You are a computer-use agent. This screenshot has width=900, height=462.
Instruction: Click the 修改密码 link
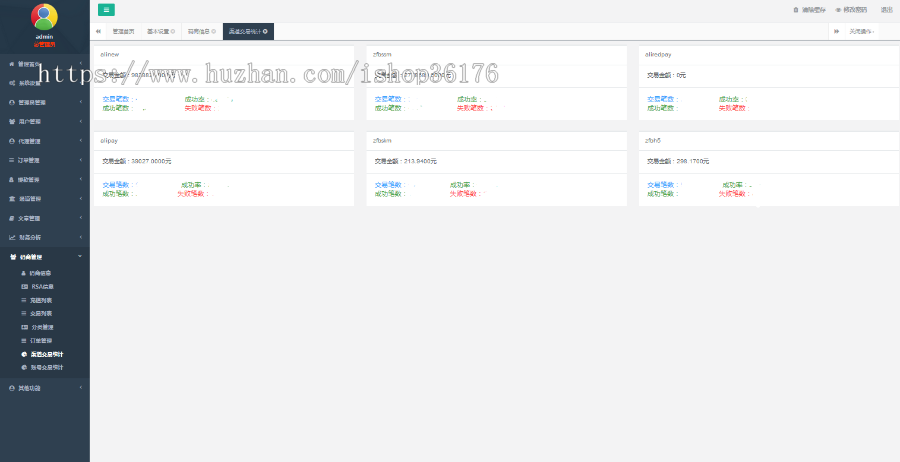(855, 10)
